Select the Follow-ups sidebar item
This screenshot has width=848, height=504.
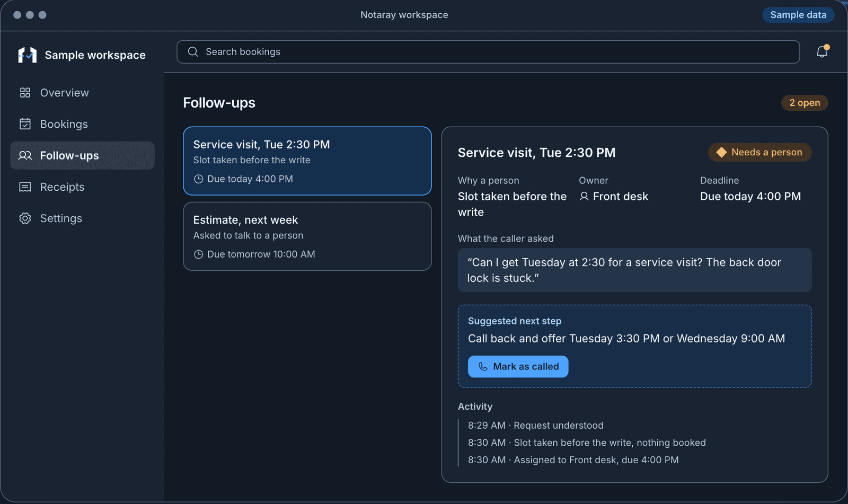point(82,155)
